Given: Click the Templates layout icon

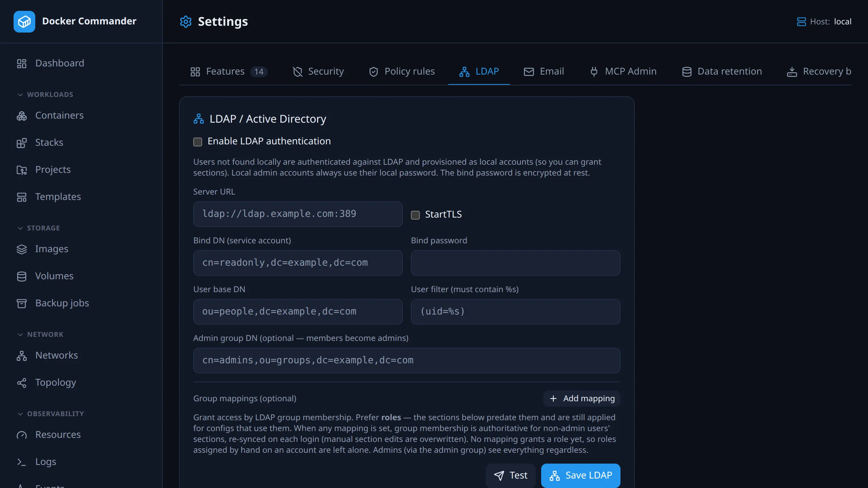Looking at the screenshot, I should (x=22, y=197).
